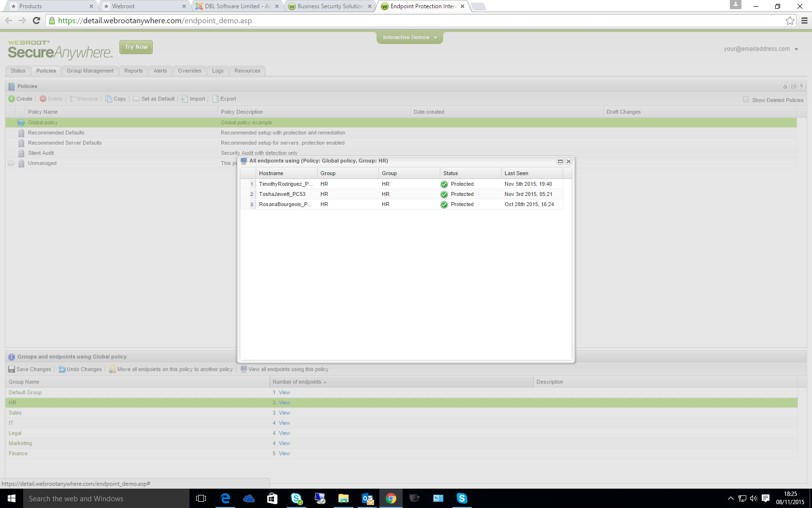Switch to the Business Security Solution browser tab
812x508 pixels.
pyautogui.click(x=331, y=6)
